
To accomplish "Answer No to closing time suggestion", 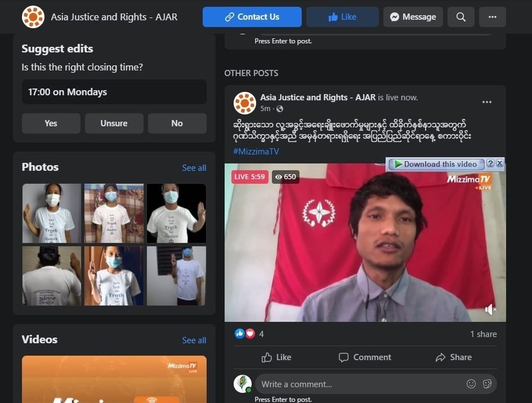I will 177,123.
